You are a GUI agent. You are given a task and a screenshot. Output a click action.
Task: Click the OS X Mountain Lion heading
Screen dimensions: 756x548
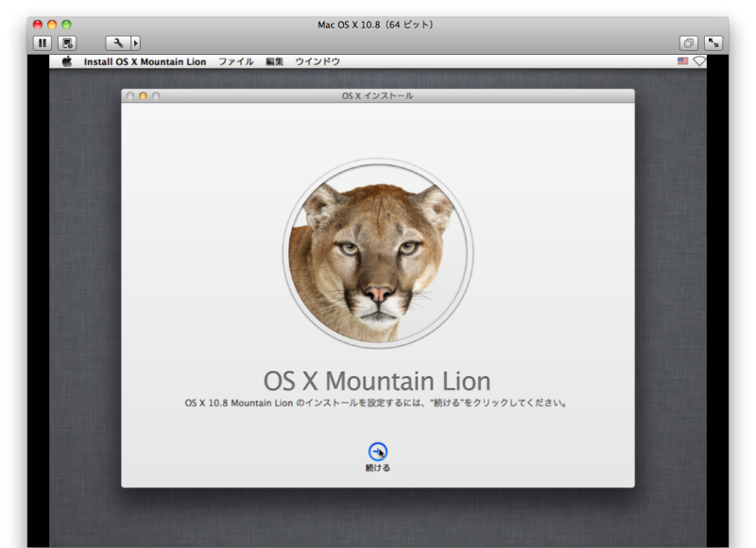(x=377, y=382)
